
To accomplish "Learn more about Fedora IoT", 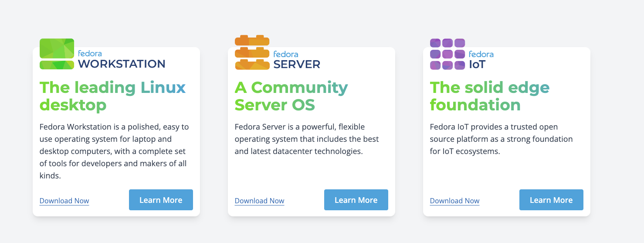I will pos(551,200).
